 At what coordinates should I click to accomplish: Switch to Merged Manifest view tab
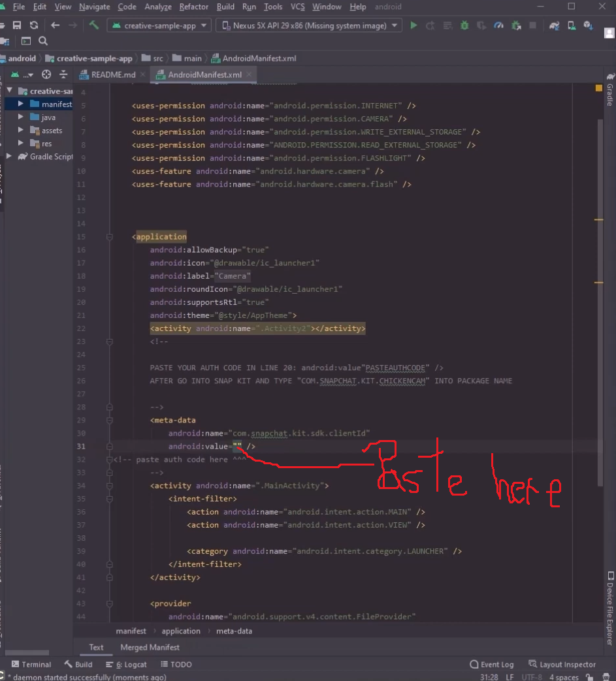[x=150, y=647]
